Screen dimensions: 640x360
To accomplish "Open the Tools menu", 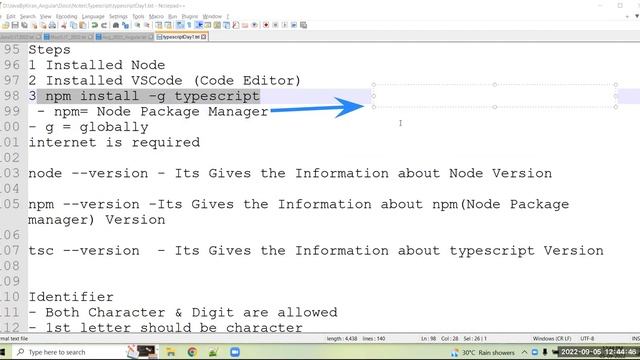I will 138,16.
